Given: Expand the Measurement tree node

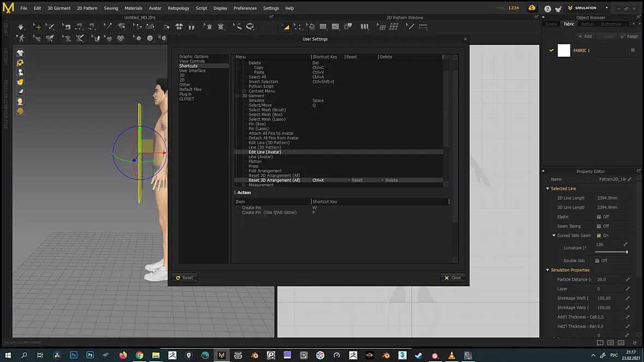Looking at the screenshot, I should [x=243, y=185].
